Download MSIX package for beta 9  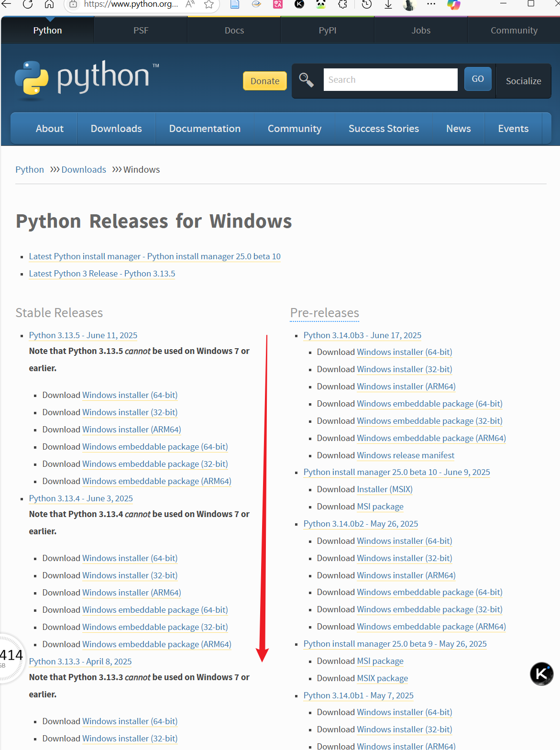point(383,678)
